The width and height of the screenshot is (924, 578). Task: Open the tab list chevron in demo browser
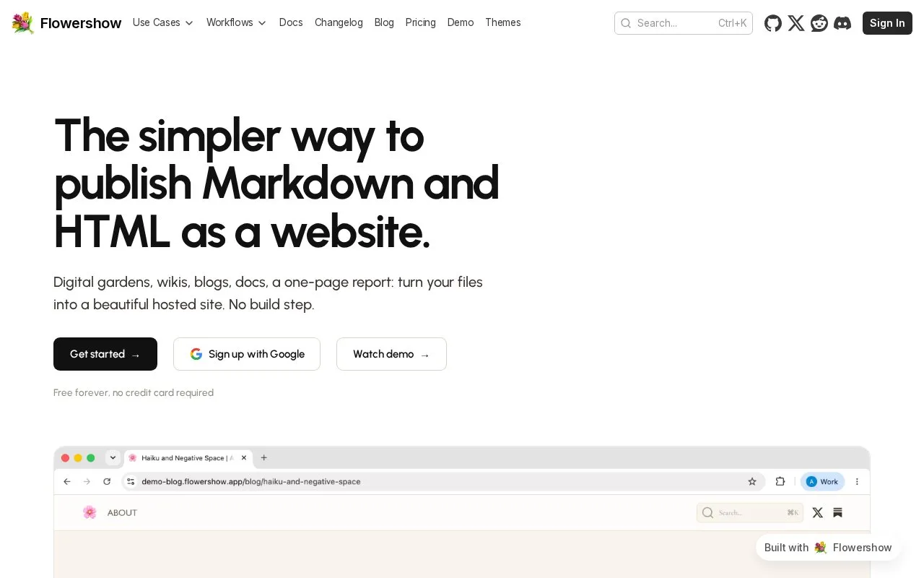point(113,457)
